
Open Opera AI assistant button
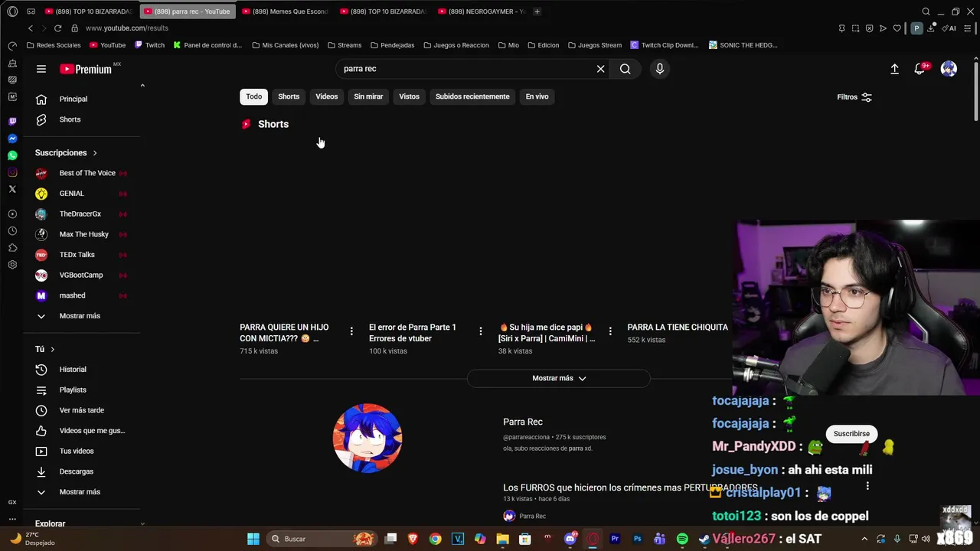pyautogui.click(x=949, y=28)
